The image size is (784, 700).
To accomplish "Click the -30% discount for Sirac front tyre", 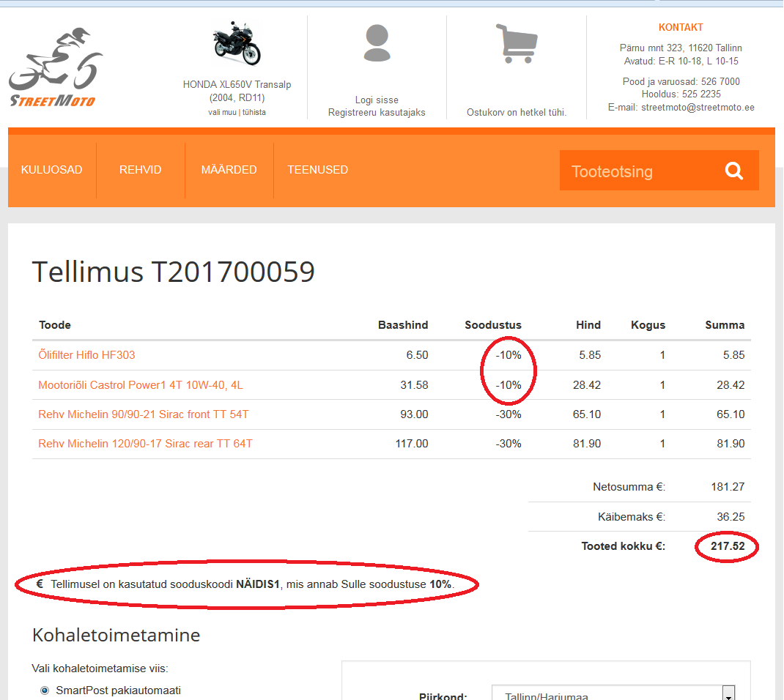I will click(x=509, y=414).
